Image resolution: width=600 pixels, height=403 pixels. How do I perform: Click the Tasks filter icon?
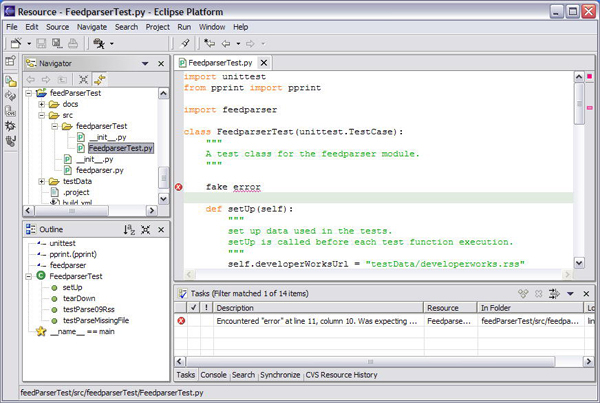click(554, 294)
